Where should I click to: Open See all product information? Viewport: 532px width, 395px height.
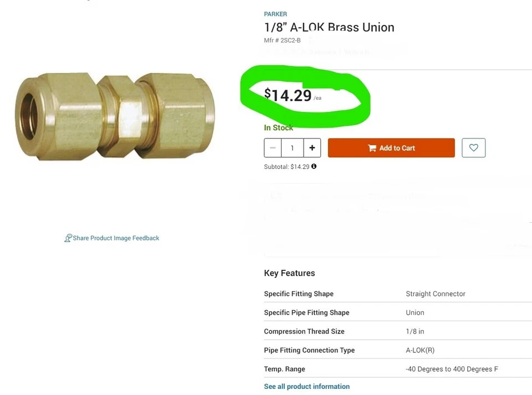click(306, 386)
